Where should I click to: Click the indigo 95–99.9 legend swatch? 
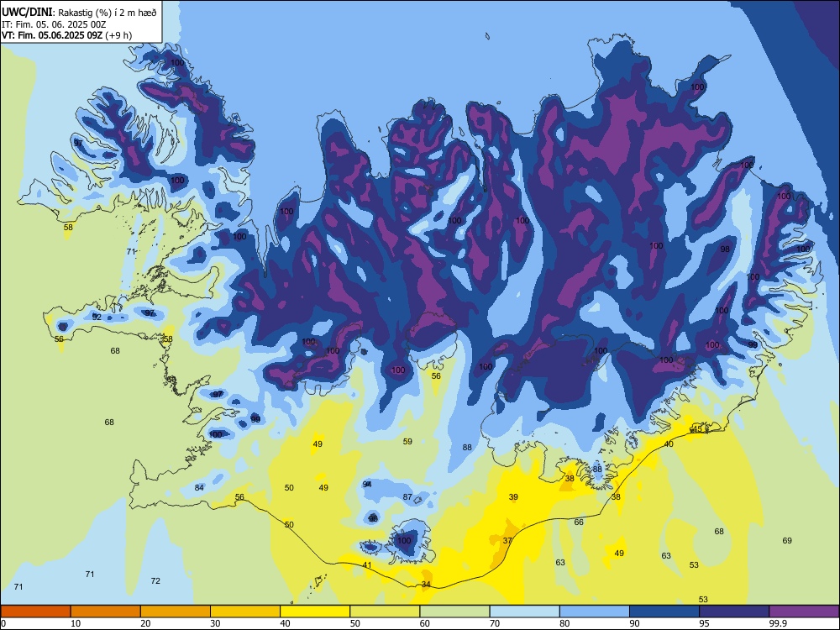point(734,612)
